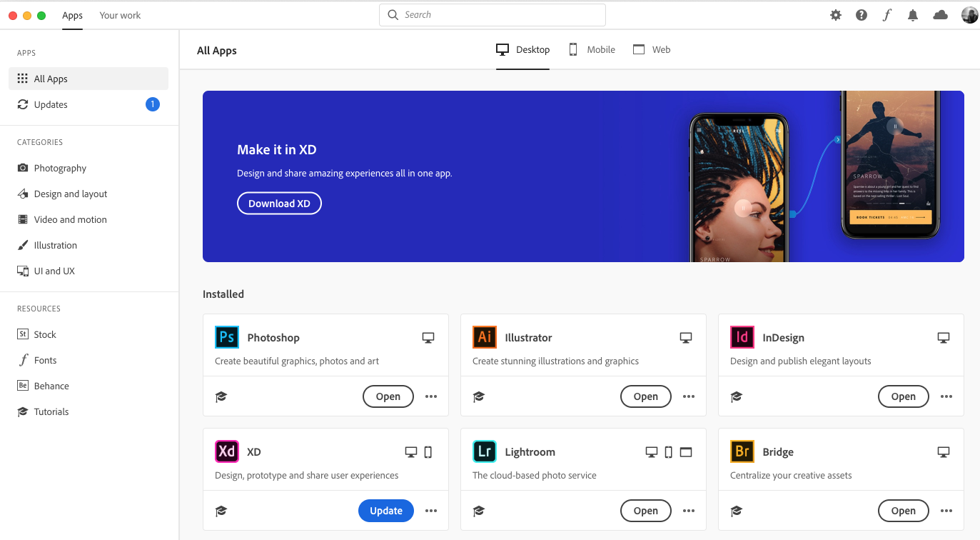Open the settings gear icon
This screenshot has width=980, height=540.
pos(836,15)
